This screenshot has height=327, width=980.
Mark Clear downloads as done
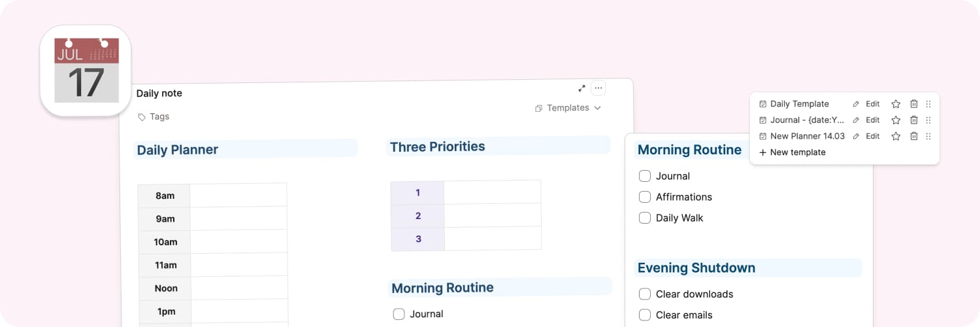pos(645,294)
